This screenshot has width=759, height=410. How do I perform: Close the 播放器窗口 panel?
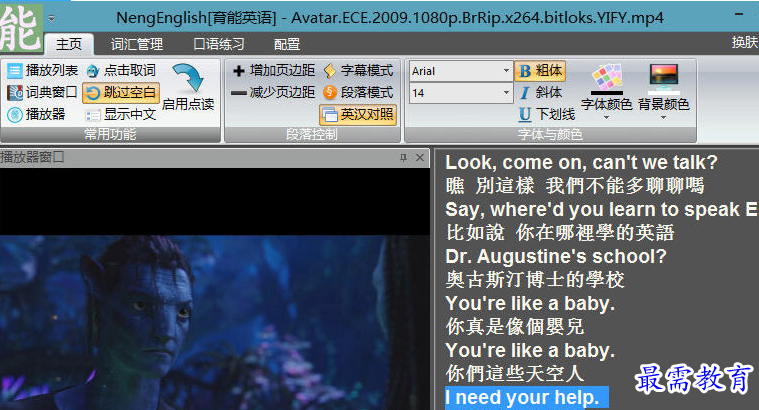tap(420, 157)
